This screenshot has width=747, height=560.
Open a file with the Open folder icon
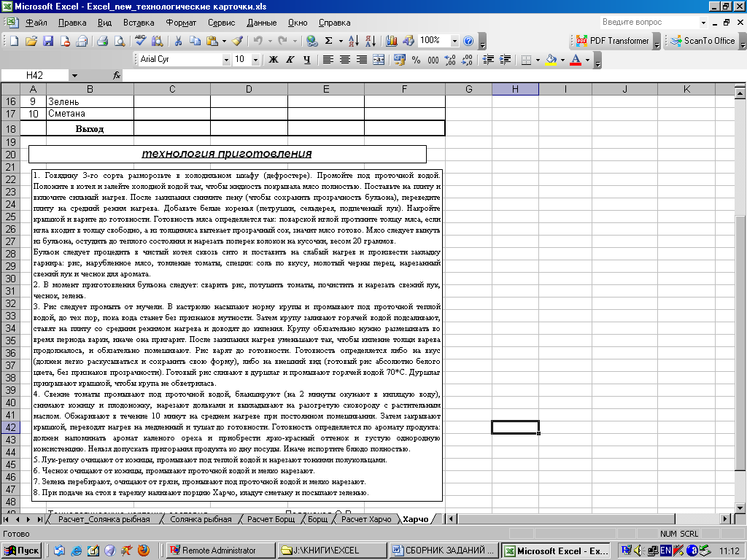31,41
